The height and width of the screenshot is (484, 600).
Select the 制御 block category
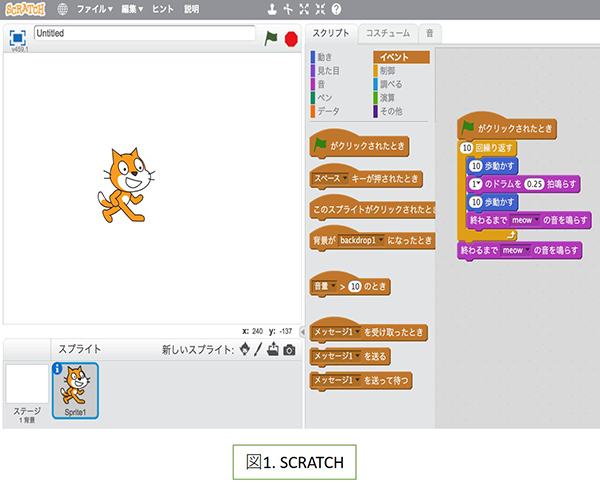coord(387,70)
